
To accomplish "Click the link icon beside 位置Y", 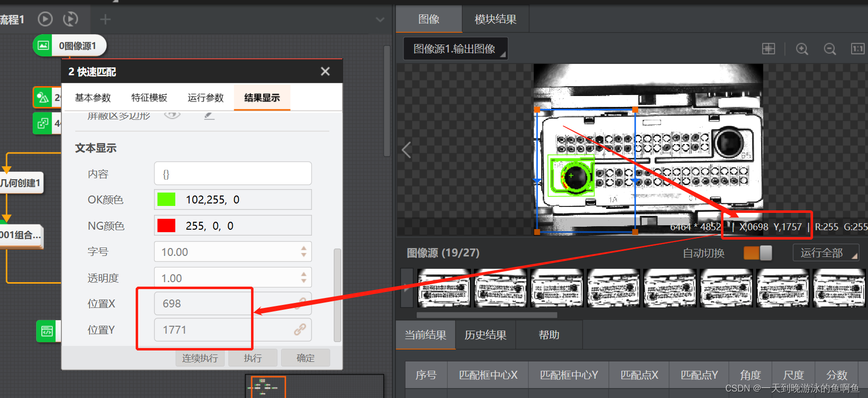I will pyautogui.click(x=300, y=330).
